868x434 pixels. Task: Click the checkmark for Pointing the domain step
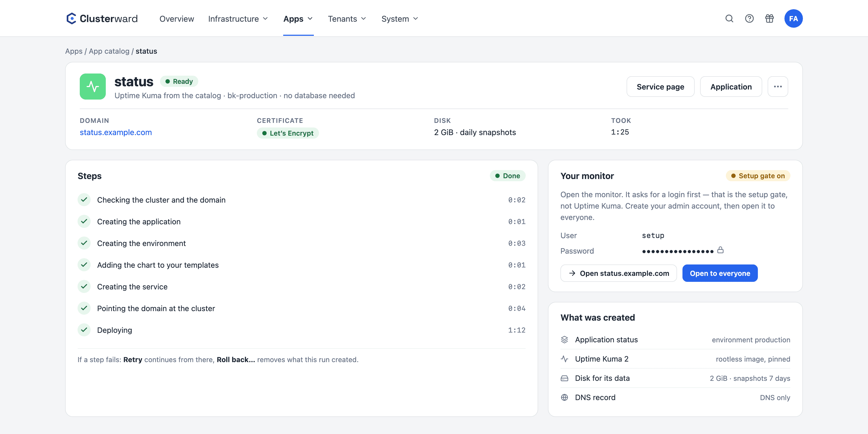pos(84,308)
